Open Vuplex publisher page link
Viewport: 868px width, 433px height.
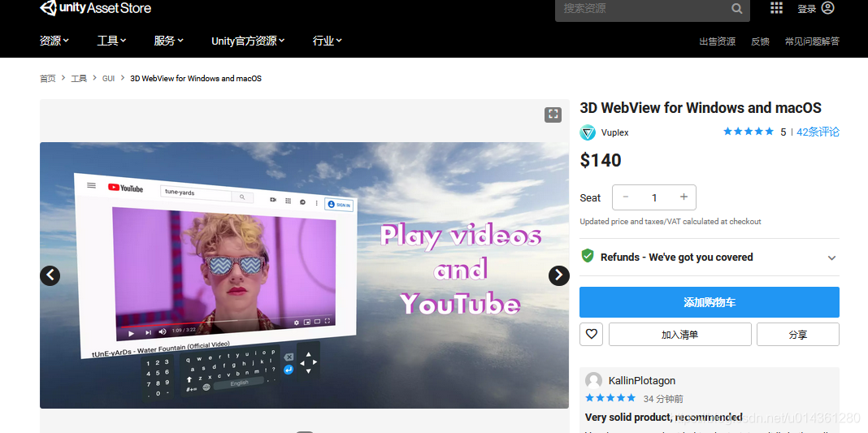(x=614, y=132)
